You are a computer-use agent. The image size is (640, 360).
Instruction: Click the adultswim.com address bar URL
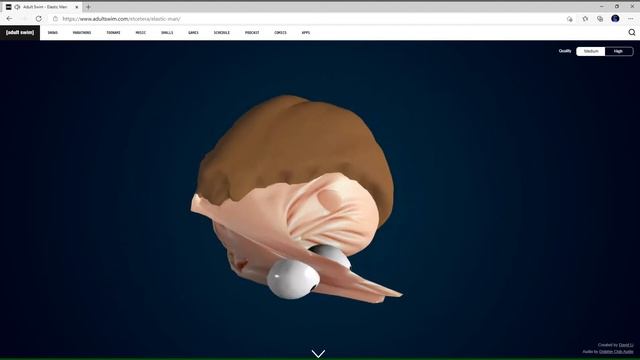coord(122,19)
